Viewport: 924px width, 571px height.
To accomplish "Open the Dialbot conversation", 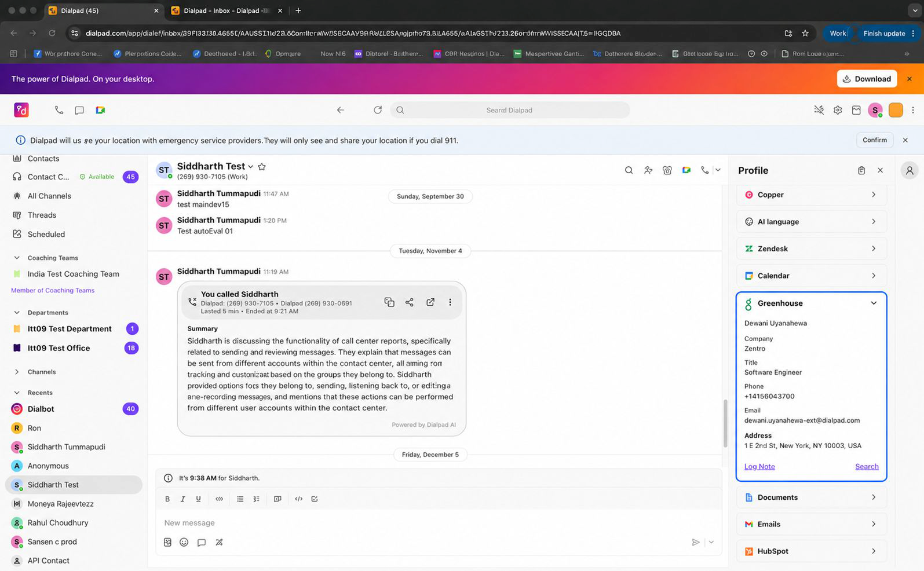I will click(x=74, y=409).
